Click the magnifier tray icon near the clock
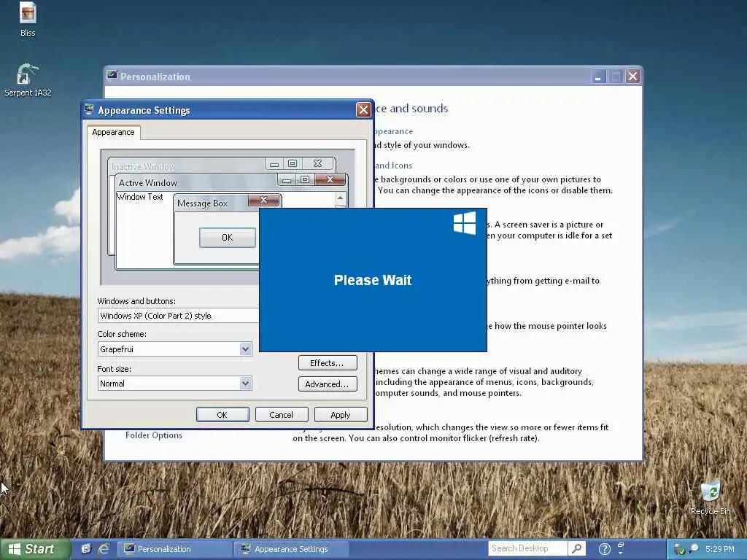Viewport: 747px width, 560px height. (693, 549)
